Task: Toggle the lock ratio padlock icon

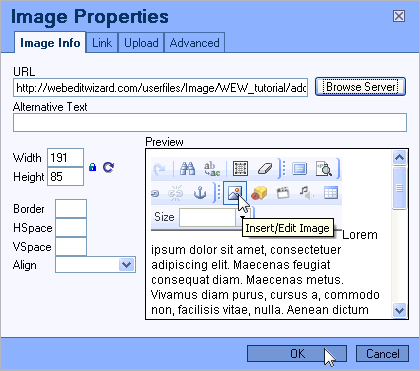Action: [x=93, y=167]
